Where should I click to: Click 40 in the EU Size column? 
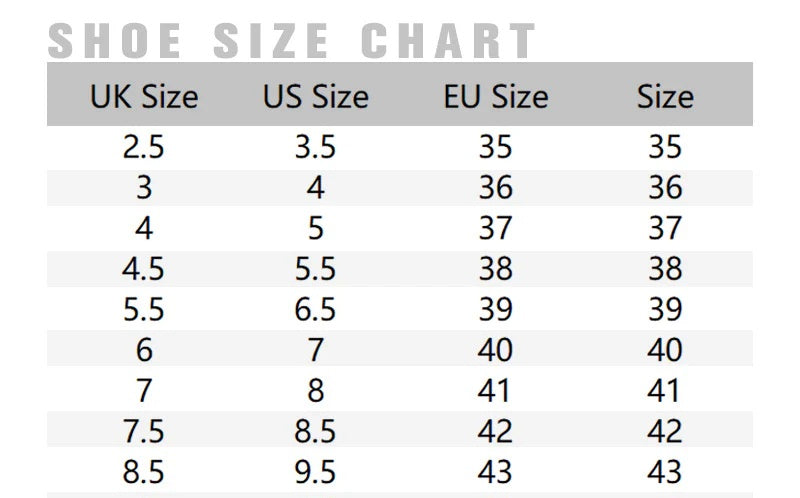(495, 350)
